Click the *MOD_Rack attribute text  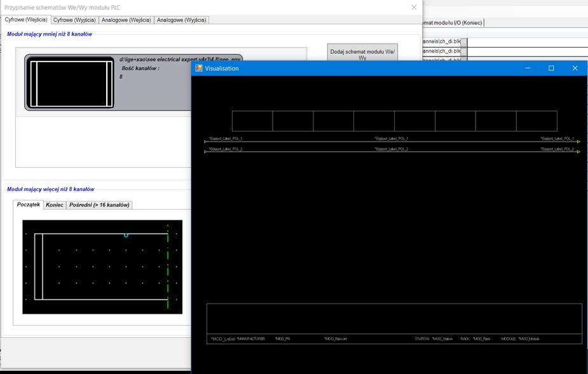pyautogui.click(x=481, y=339)
